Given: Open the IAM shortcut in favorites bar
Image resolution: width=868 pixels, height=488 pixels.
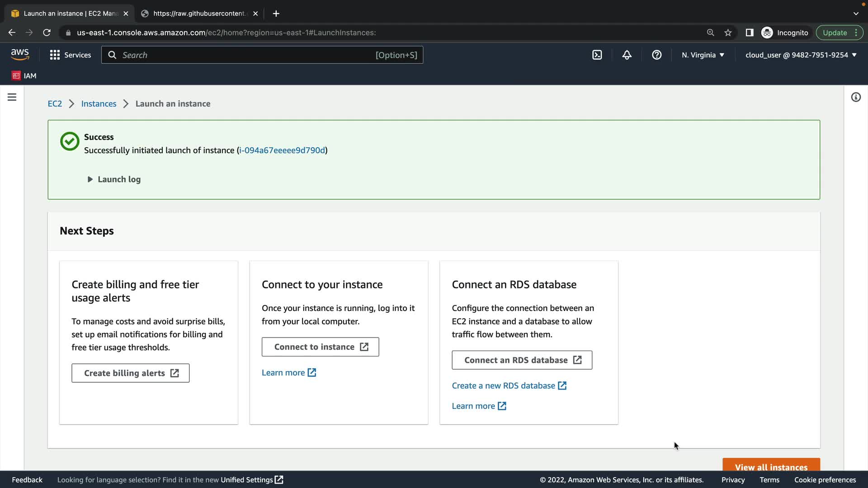Looking at the screenshot, I should coord(24,76).
